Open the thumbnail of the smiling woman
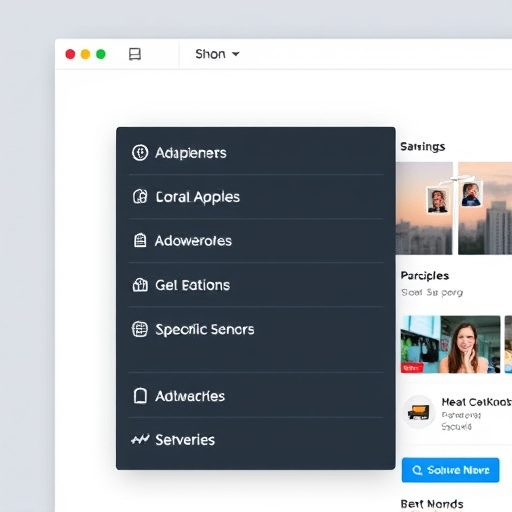The height and width of the screenshot is (512, 512). [x=450, y=344]
